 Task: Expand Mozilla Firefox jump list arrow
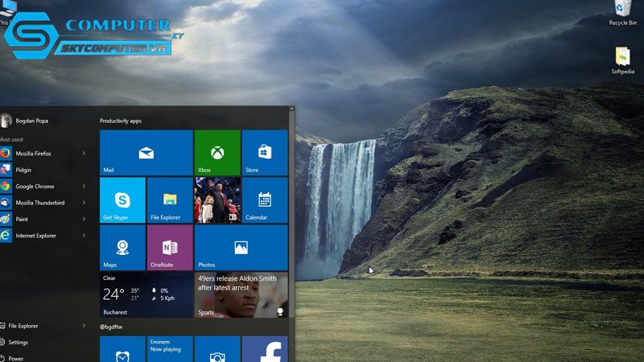pos(84,154)
